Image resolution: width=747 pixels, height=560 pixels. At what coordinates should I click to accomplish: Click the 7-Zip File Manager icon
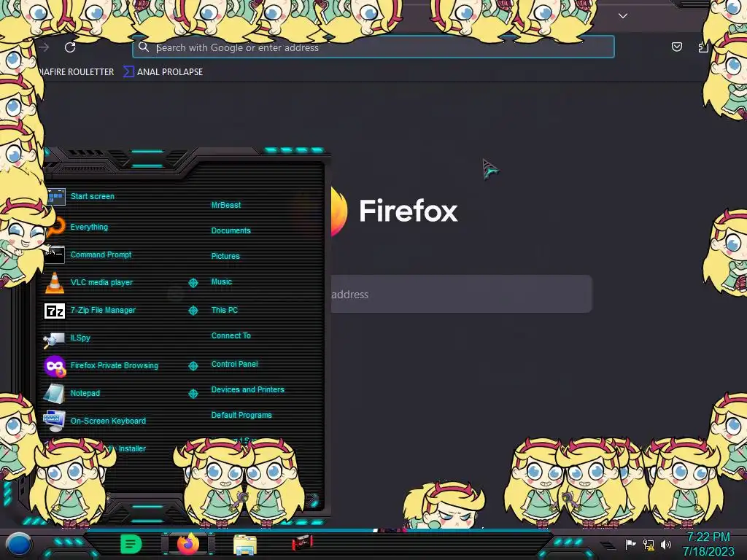tap(54, 311)
